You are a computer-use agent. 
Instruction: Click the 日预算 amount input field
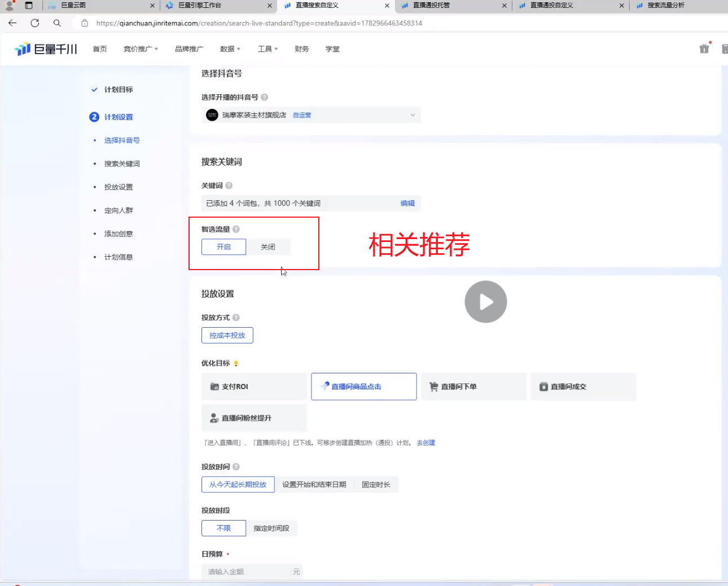pyautogui.click(x=247, y=572)
